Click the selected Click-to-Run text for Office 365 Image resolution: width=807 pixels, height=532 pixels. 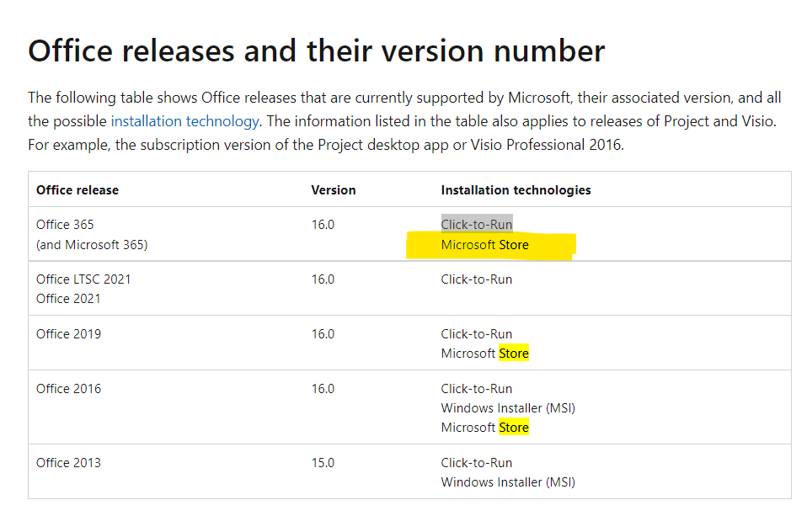[x=477, y=225]
